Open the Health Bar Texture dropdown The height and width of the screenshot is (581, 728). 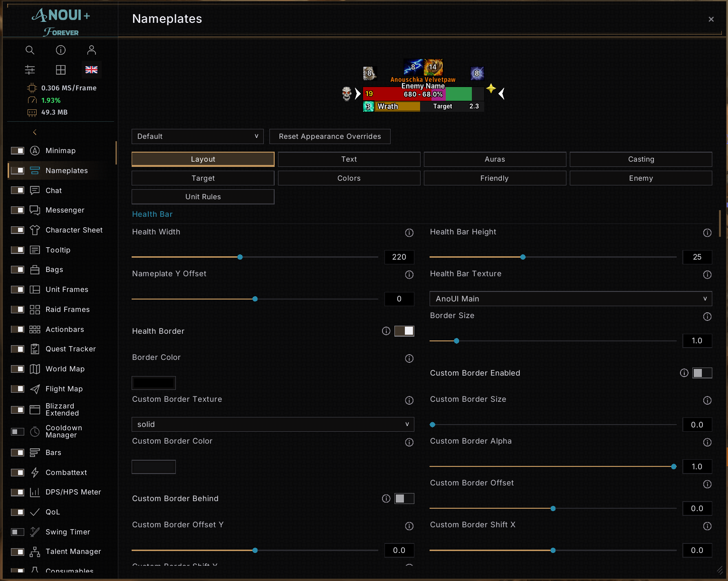point(571,299)
